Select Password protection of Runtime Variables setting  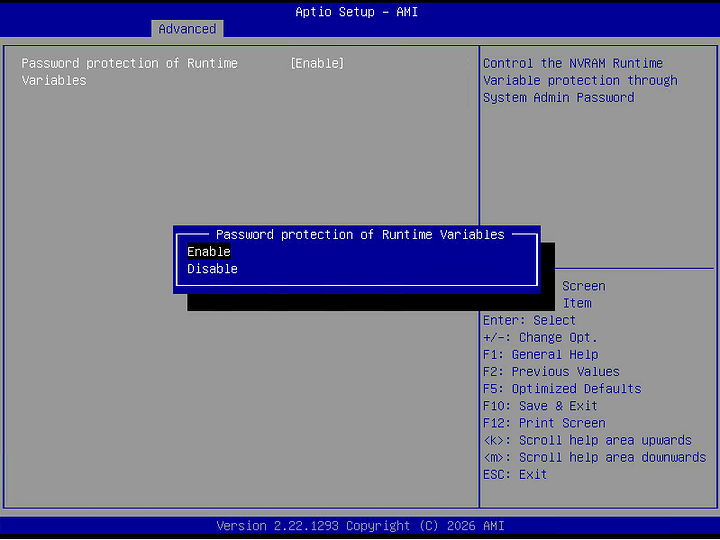tap(129, 72)
